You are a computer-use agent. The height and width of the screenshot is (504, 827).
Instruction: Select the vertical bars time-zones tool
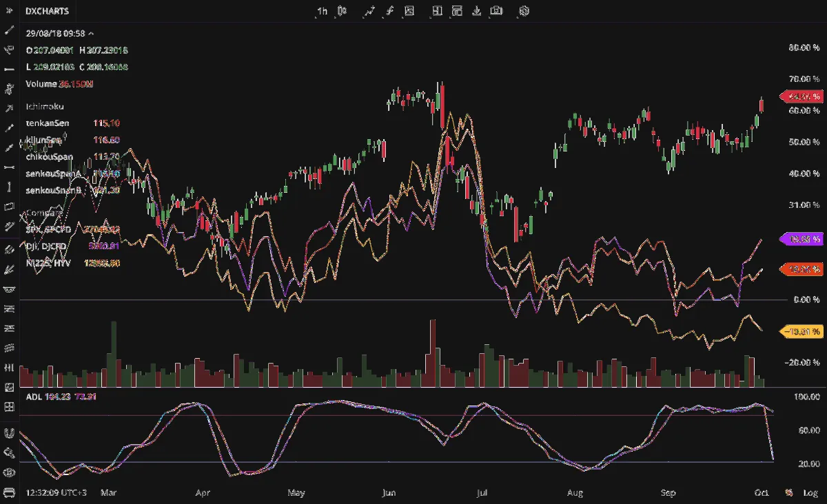[x=9, y=368]
